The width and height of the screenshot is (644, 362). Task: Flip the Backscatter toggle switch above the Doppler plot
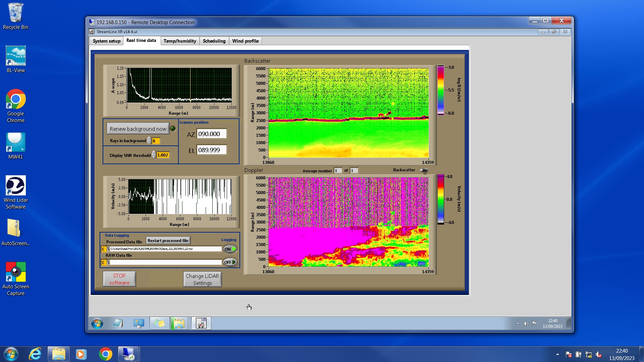424,170
